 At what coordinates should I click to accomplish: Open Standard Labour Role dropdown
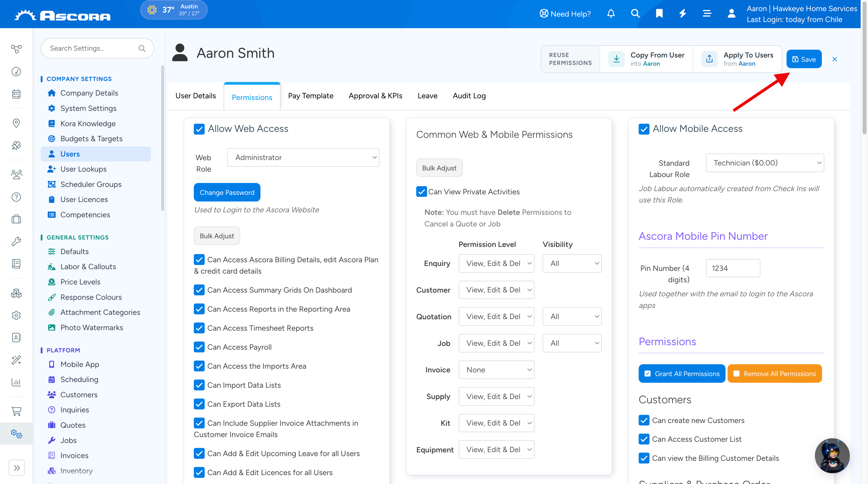(x=765, y=163)
